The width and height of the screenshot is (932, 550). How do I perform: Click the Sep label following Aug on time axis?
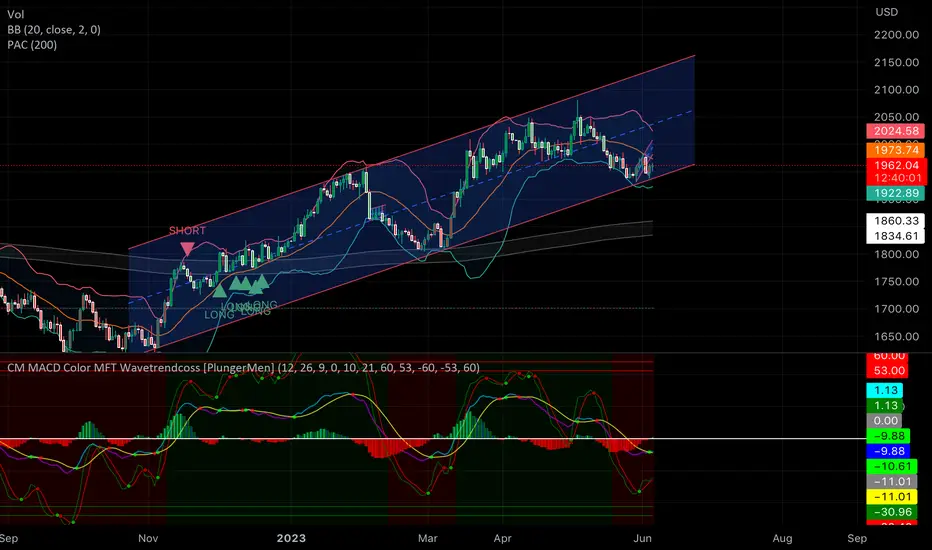point(857,538)
